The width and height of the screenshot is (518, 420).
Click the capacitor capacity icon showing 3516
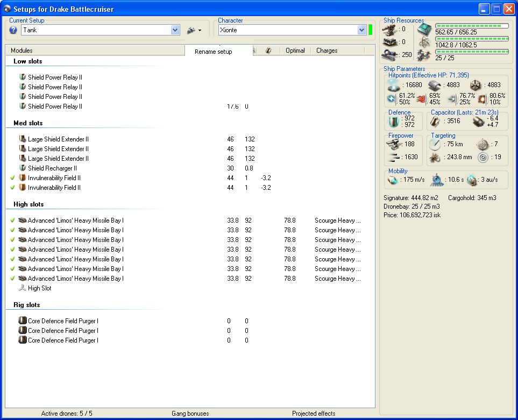(435, 121)
